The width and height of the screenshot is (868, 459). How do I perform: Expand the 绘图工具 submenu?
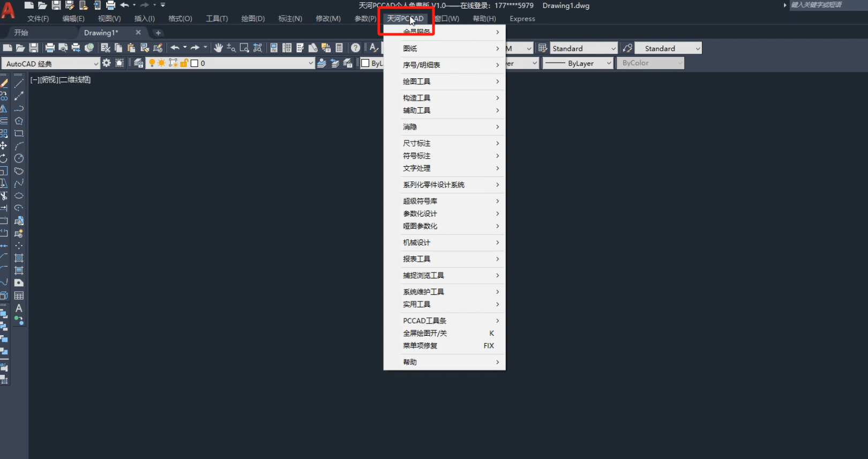445,82
